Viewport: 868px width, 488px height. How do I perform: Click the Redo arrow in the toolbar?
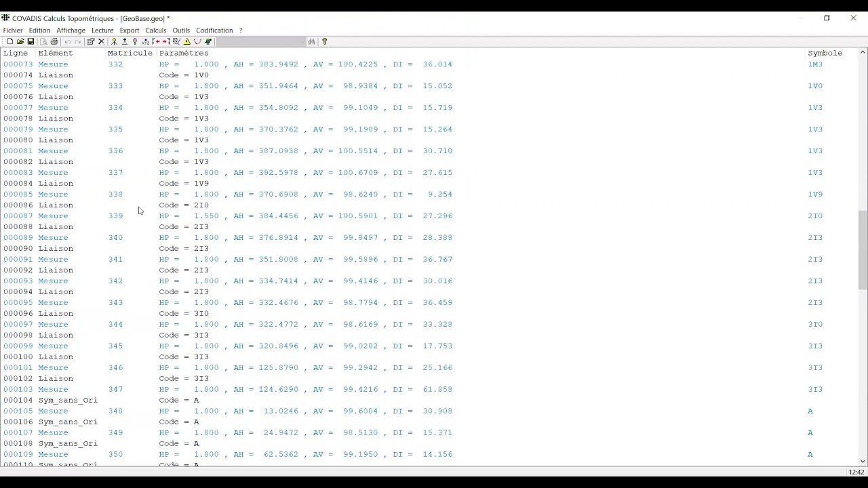[77, 41]
